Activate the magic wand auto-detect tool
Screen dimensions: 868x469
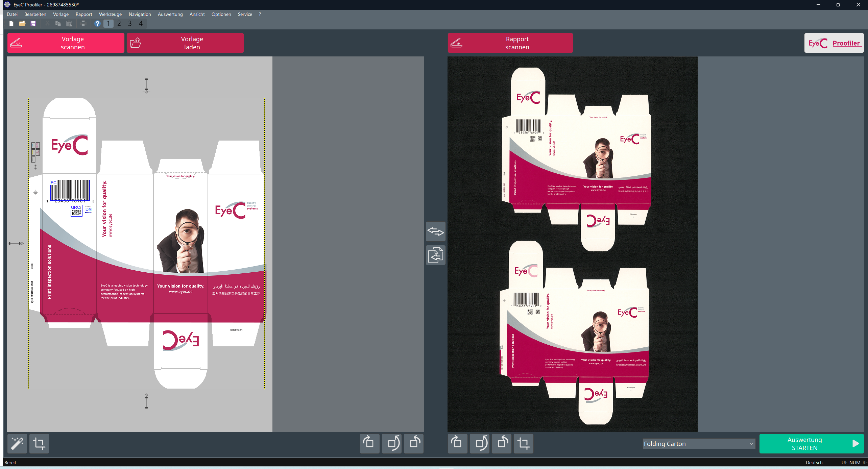point(17,444)
